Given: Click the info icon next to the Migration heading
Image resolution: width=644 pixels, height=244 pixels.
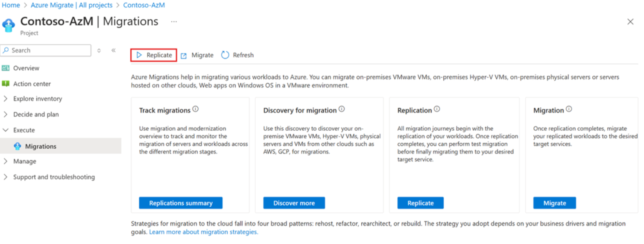Looking at the screenshot, I should pos(569,109).
